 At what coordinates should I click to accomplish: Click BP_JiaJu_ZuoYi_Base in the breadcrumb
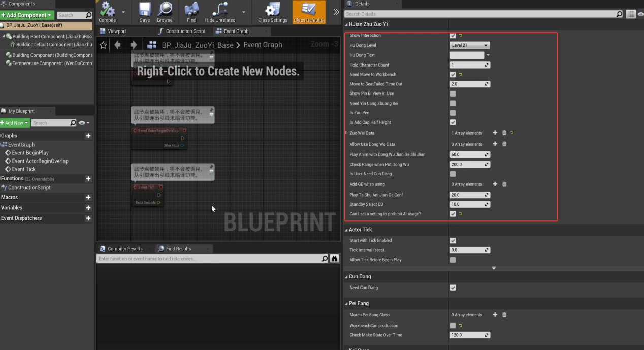pyautogui.click(x=198, y=45)
